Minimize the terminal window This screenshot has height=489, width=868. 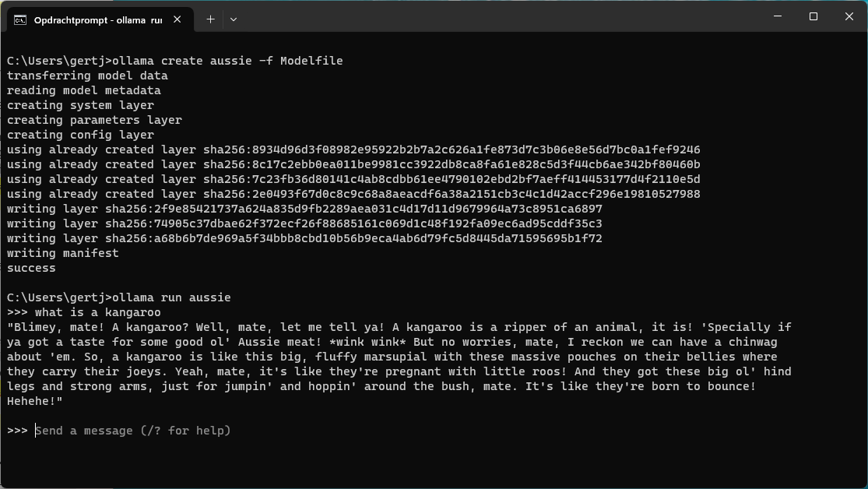coord(778,16)
